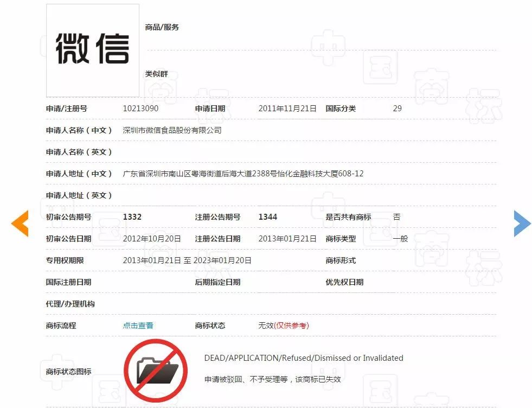The height and width of the screenshot is (408, 532).
Task: Select application date 2011年11月21日
Action: pyautogui.click(x=287, y=109)
